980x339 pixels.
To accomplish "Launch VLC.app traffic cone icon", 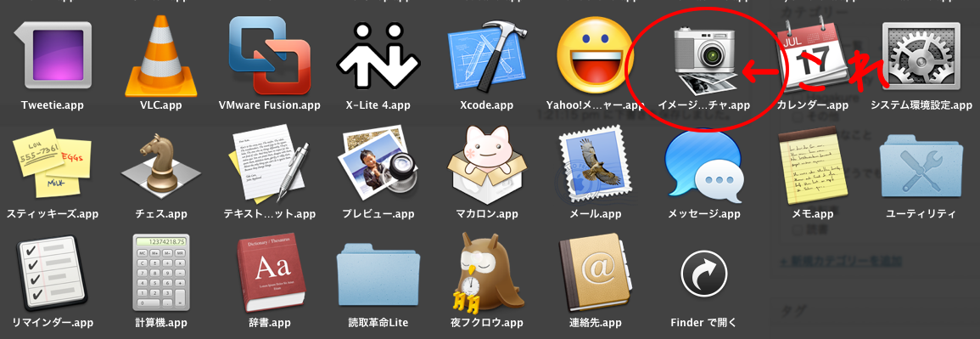I will click(x=161, y=55).
